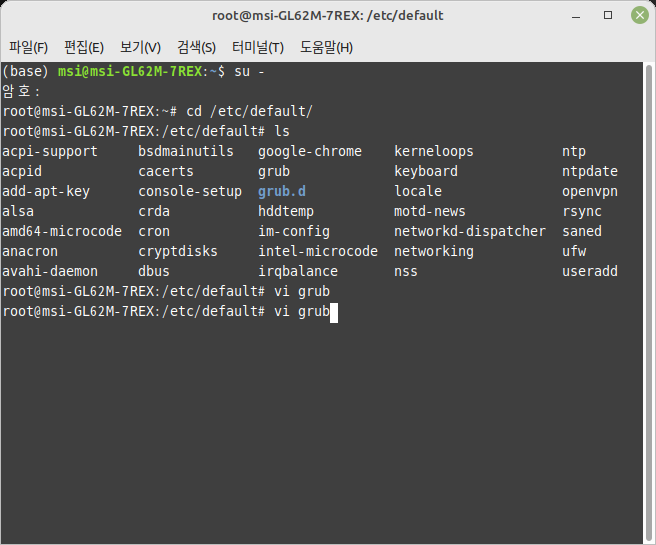Click the cd /etc/default/ command line

coord(249,112)
